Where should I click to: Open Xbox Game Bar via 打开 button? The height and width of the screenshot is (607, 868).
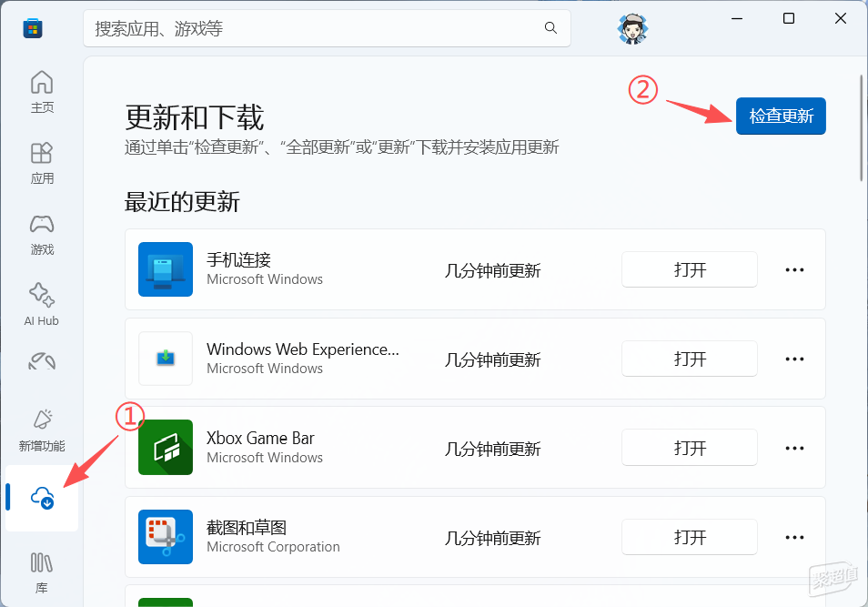coord(690,448)
